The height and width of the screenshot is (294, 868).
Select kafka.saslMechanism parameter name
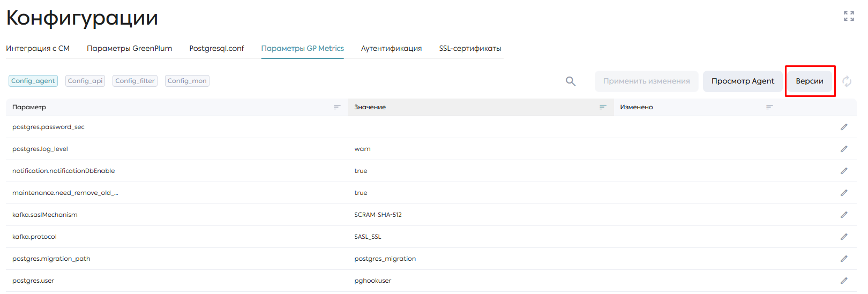(45, 215)
